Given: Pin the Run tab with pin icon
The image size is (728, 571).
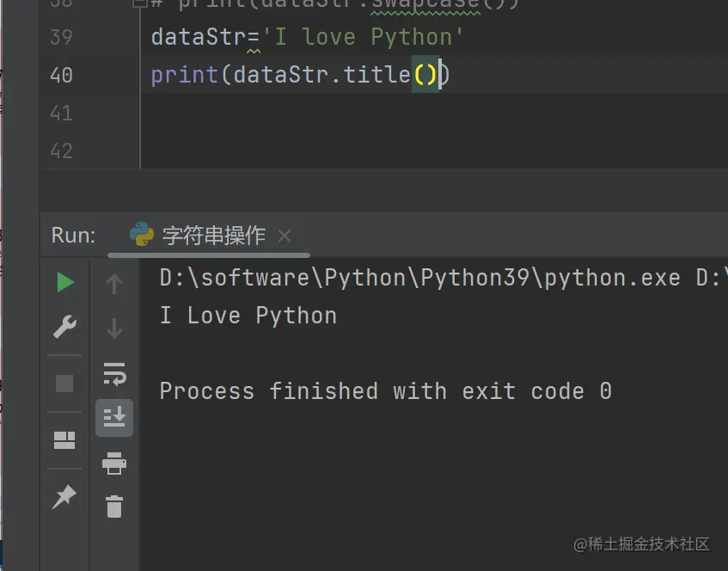Looking at the screenshot, I should (64, 497).
